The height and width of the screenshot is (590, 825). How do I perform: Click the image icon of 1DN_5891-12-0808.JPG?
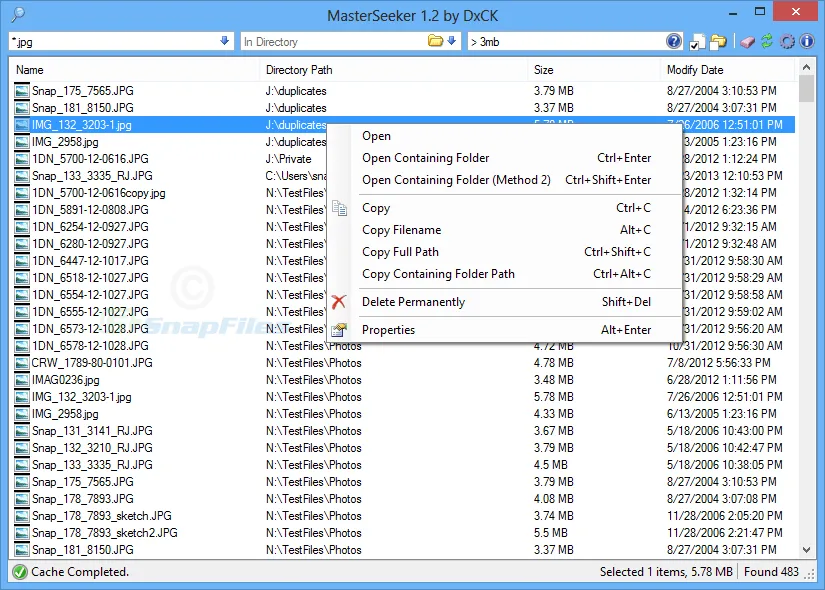22,210
